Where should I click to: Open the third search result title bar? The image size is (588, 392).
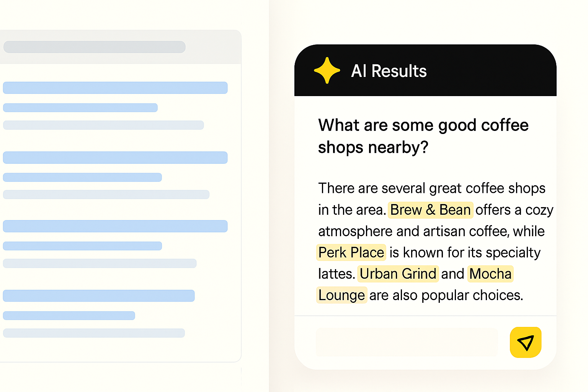tap(115, 226)
